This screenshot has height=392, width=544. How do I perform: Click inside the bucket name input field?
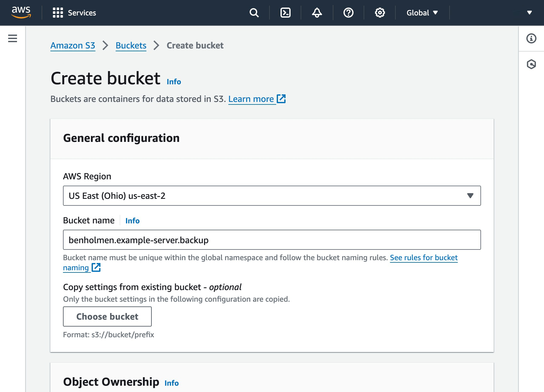click(271, 240)
